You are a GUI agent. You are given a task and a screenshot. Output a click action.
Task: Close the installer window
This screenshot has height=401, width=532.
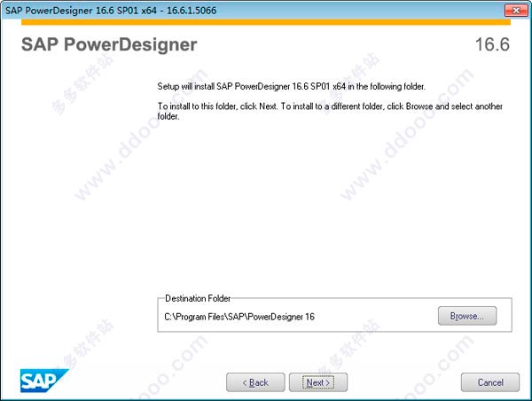[x=516, y=10]
